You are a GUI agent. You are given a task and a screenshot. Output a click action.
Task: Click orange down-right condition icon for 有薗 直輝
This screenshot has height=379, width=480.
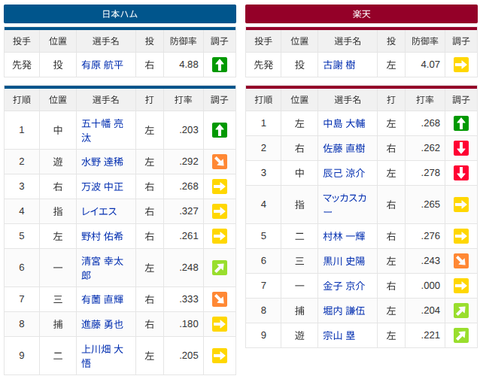(220, 299)
